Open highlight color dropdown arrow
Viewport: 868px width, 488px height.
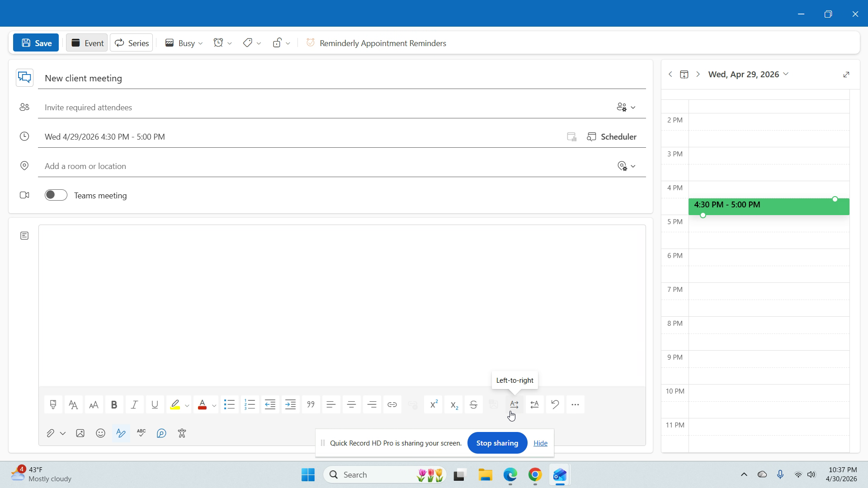tap(187, 405)
